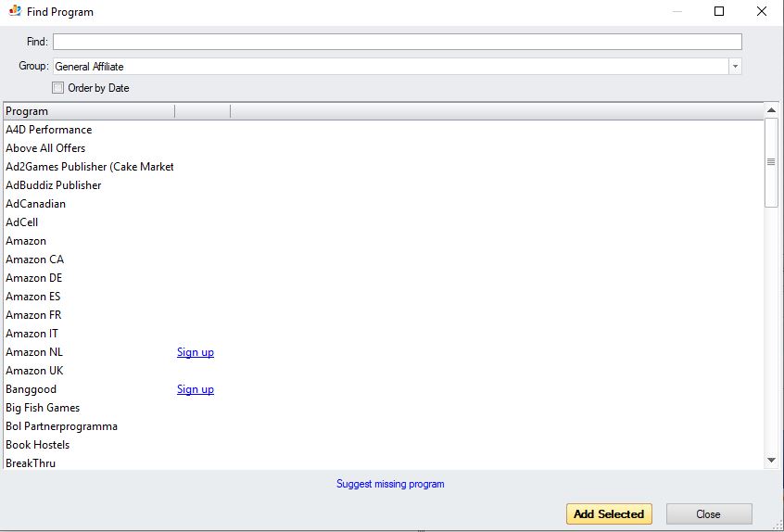This screenshot has height=532, width=784.
Task: Click the Close button
Action: (709, 514)
